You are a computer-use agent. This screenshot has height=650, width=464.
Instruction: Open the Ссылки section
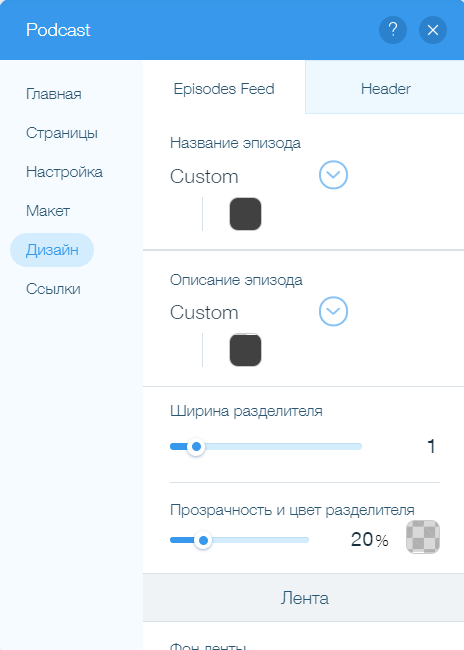[x=53, y=289]
